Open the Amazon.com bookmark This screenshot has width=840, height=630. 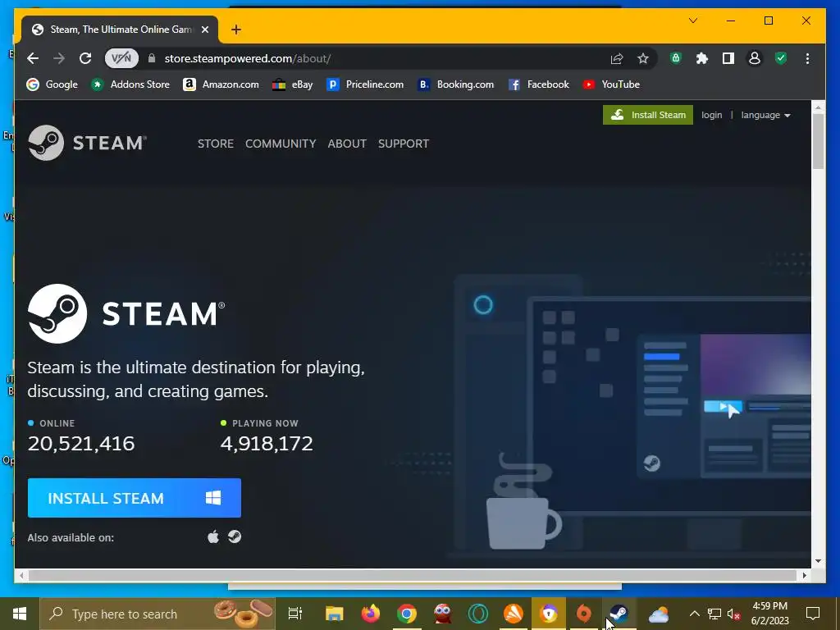click(x=221, y=84)
